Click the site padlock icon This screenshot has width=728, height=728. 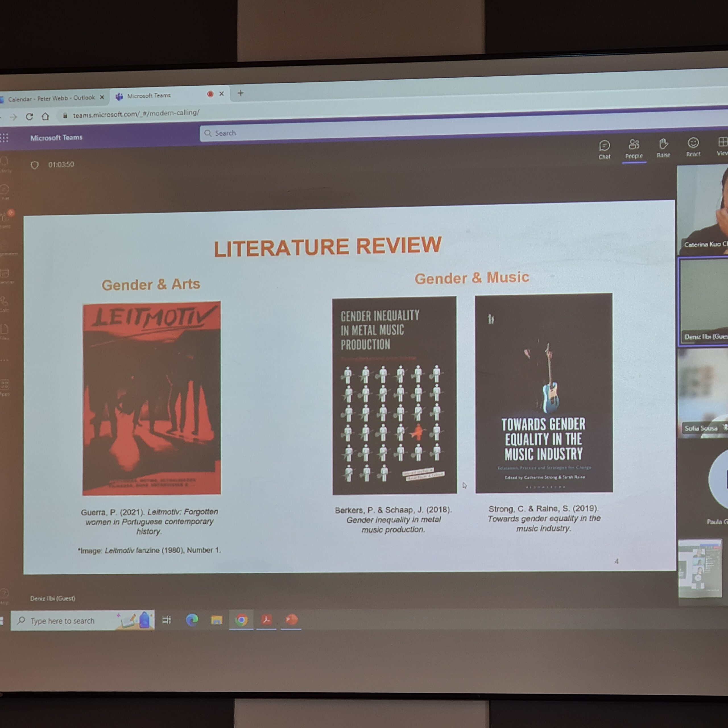[65, 115]
